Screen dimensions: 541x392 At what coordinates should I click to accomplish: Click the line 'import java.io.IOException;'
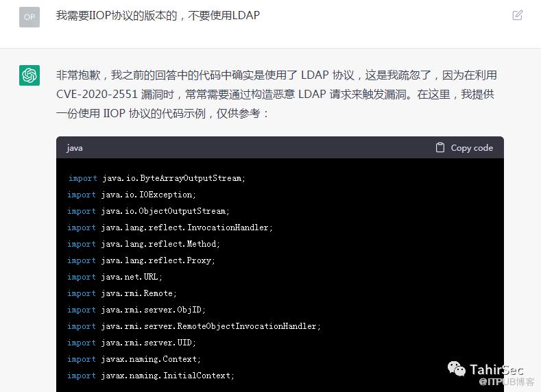132,195
